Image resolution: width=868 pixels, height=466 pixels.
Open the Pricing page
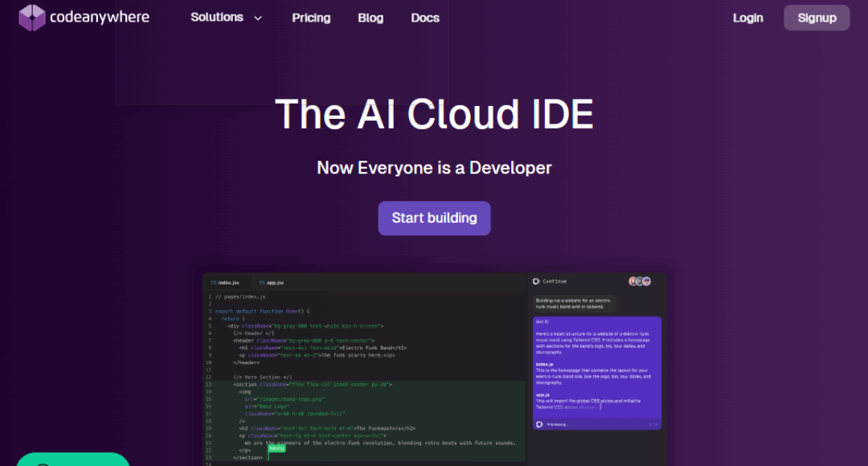(311, 17)
